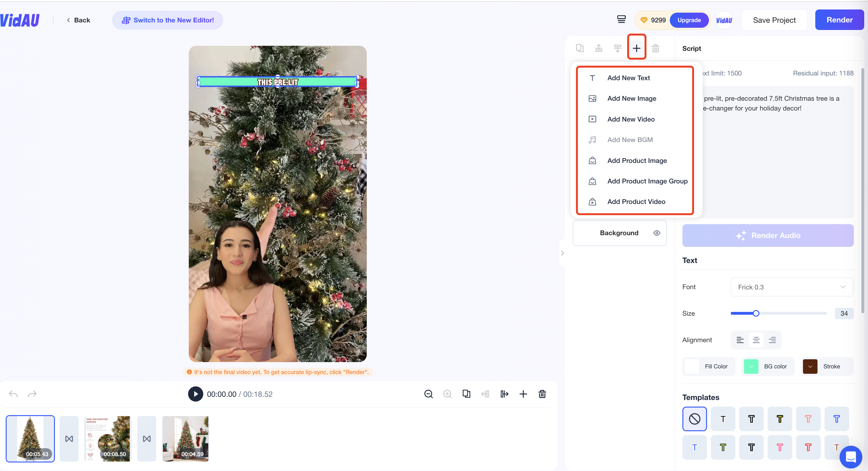The image size is (868, 471).
Task: Select Add Product Video option
Action: click(636, 201)
